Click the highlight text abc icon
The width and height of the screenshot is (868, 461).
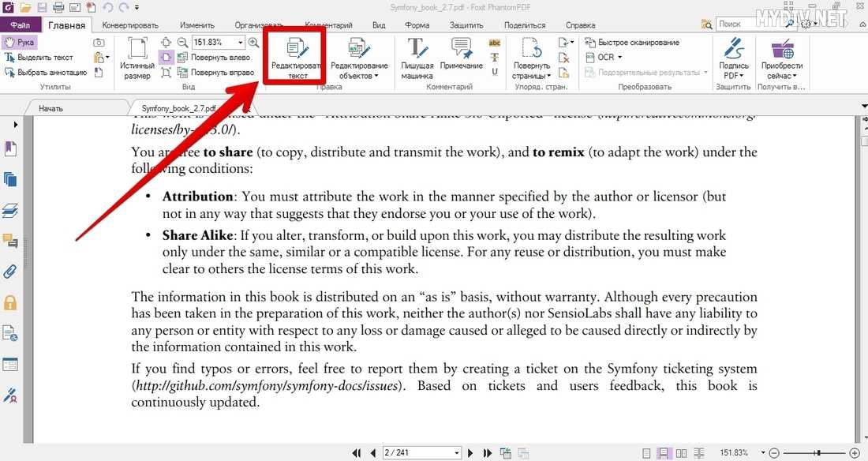tap(495, 43)
